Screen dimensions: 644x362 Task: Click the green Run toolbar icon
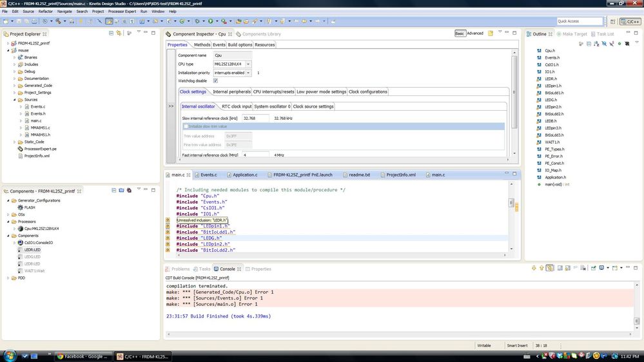click(x=210, y=21)
